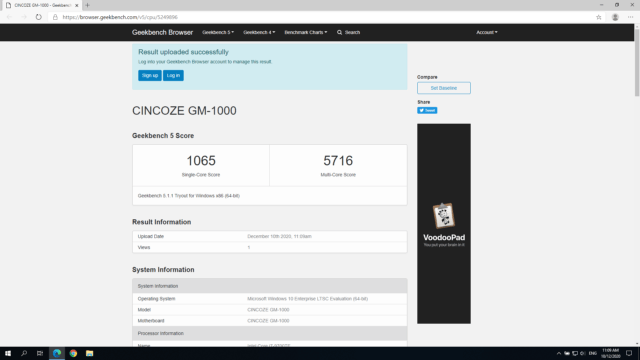The width and height of the screenshot is (640, 360).
Task: Open the Benchmark Charts dropdown
Action: tap(306, 32)
